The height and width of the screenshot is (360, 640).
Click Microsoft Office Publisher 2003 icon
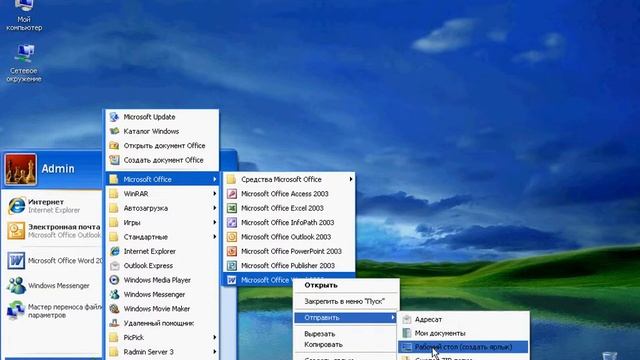tap(231, 266)
